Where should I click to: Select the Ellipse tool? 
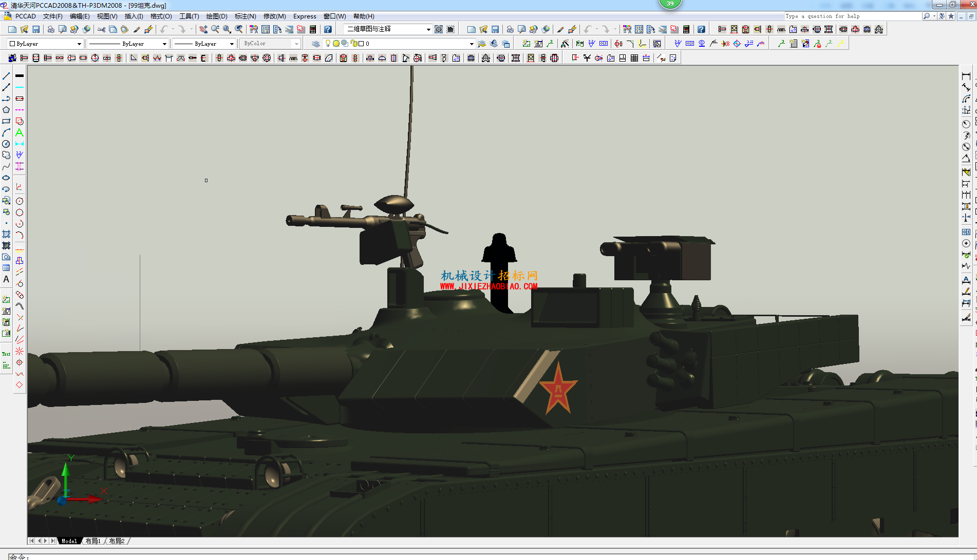pos(6,178)
